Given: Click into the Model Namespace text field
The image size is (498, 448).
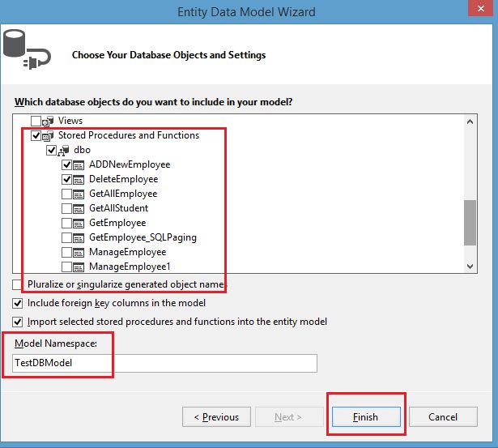Looking at the screenshot, I should pyautogui.click(x=164, y=363).
